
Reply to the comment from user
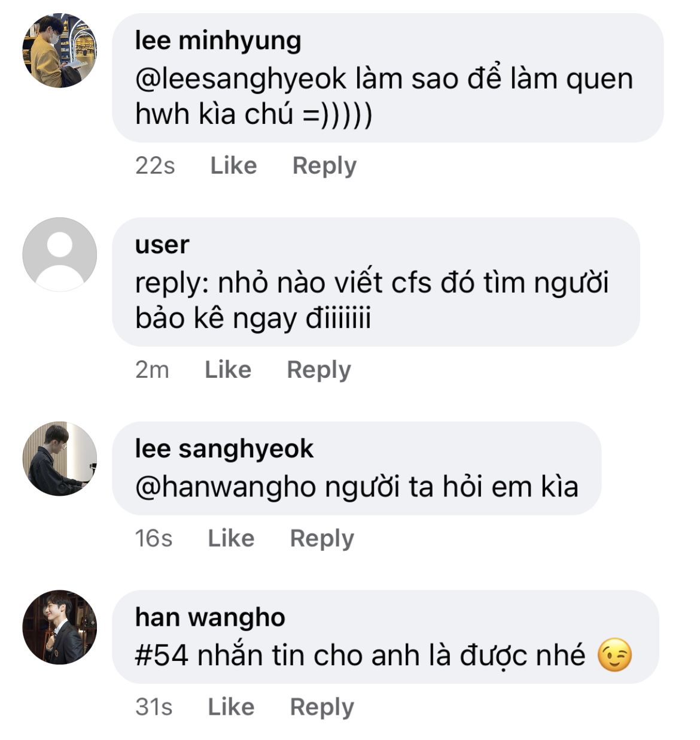click(x=319, y=369)
